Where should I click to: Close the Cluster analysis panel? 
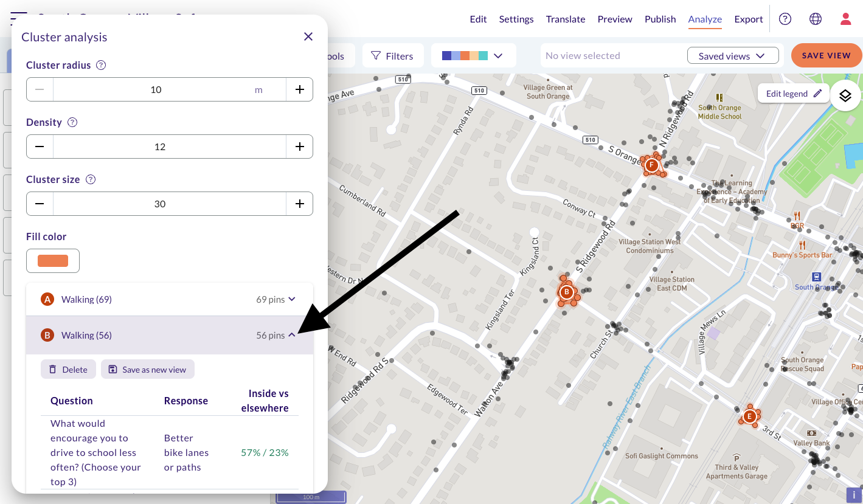tap(308, 36)
